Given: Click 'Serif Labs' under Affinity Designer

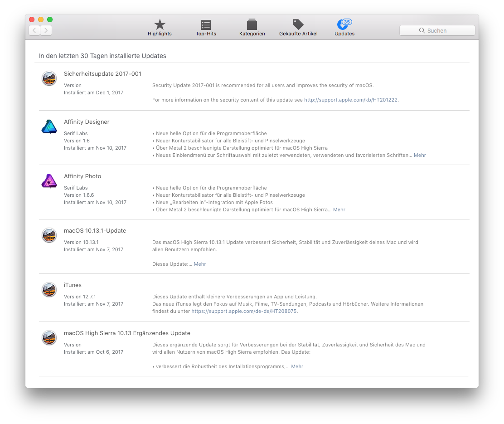Looking at the screenshot, I should coord(76,133).
